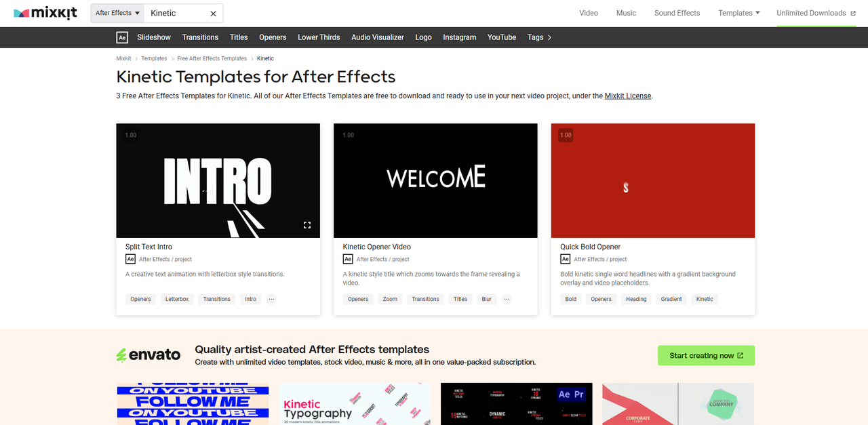The width and height of the screenshot is (868, 425).
Task: Select Heading tag
Action: (x=636, y=299)
